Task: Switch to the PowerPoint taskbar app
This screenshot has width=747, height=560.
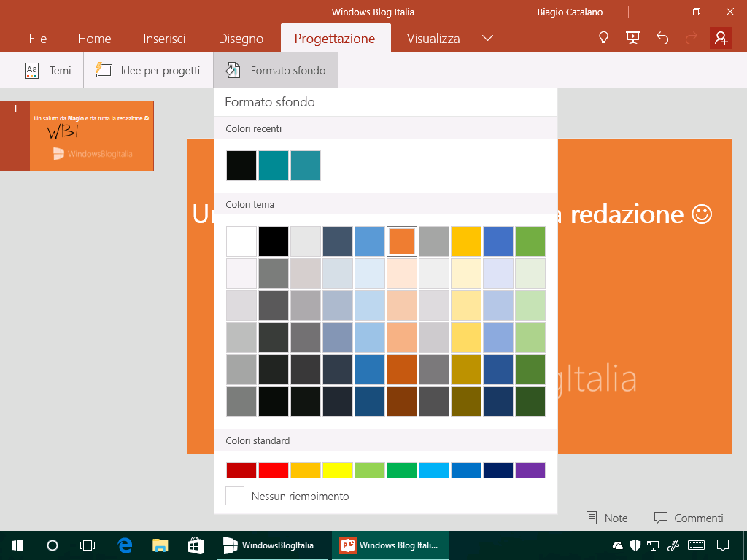Action: coord(390,545)
